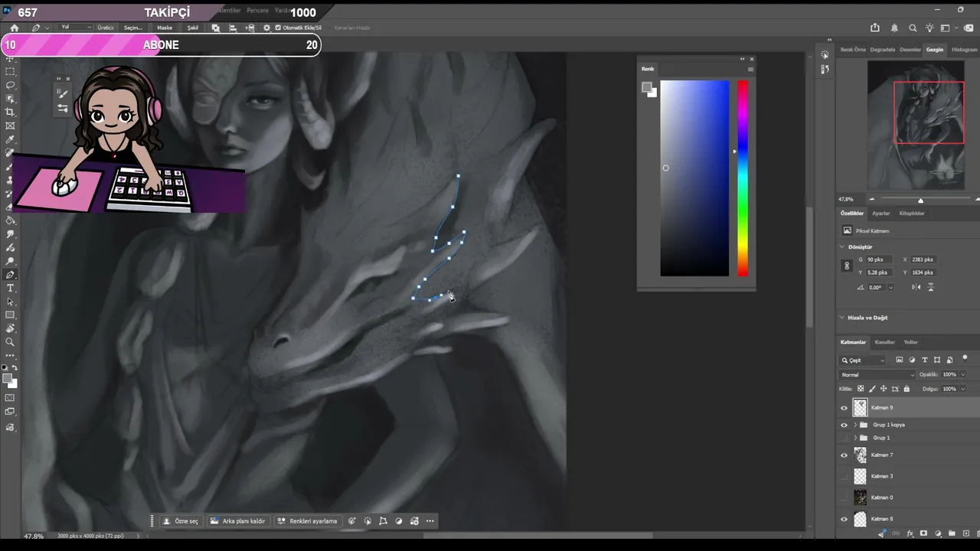Open the notifications bell
The width and height of the screenshot is (980, 551).
[894, 28]
